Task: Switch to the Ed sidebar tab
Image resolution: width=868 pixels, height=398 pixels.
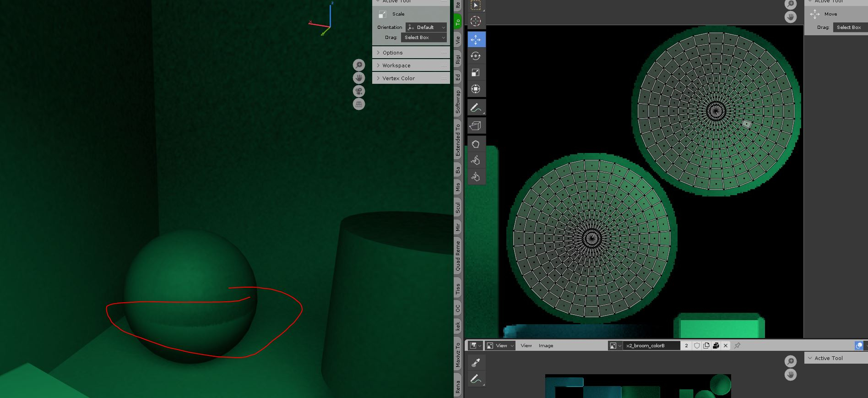Action: 457,77
